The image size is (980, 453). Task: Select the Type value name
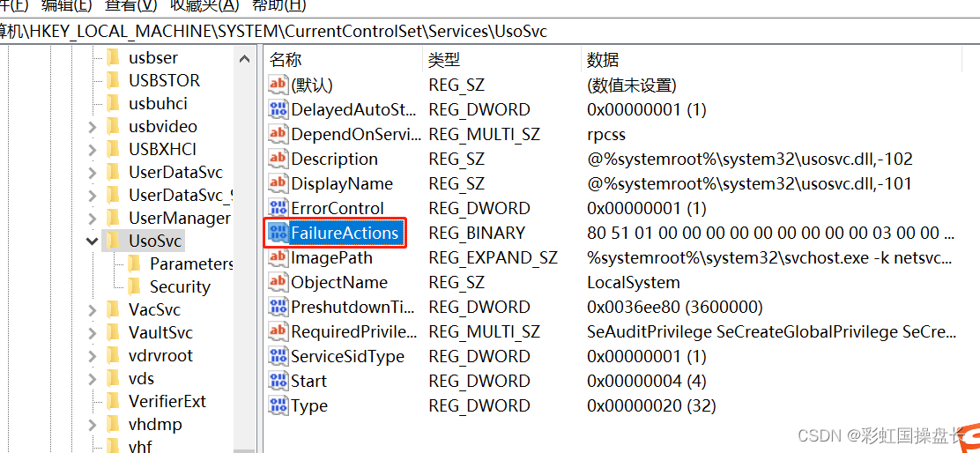[x=309, y=406]
